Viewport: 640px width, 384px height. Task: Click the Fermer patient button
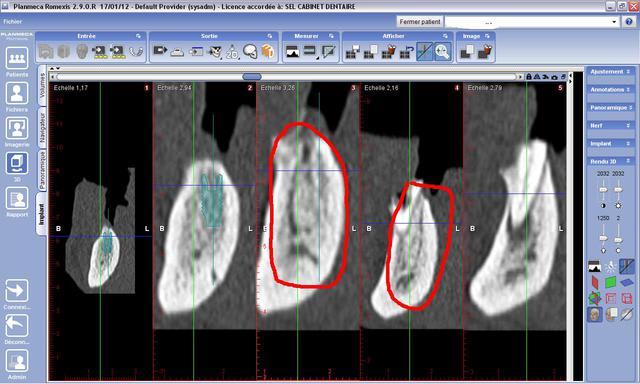(420, 22)
